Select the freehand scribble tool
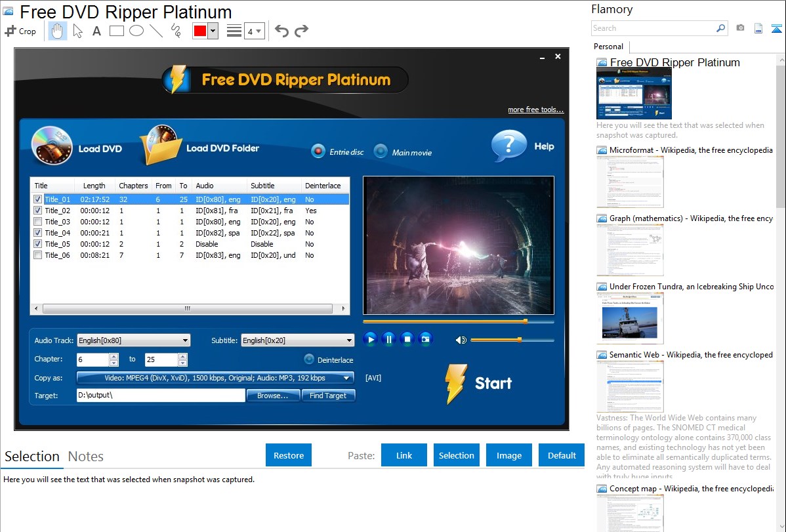786x532 pixels. click(176, 31)
